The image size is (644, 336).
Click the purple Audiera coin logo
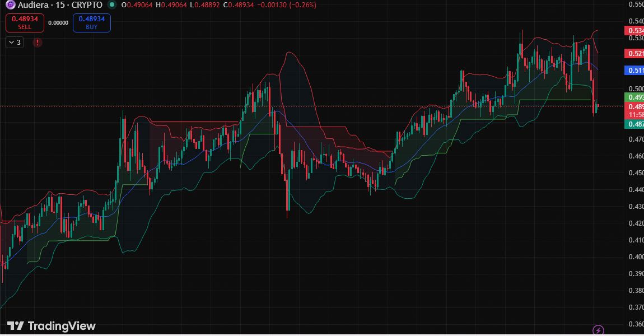pos(10,5)
